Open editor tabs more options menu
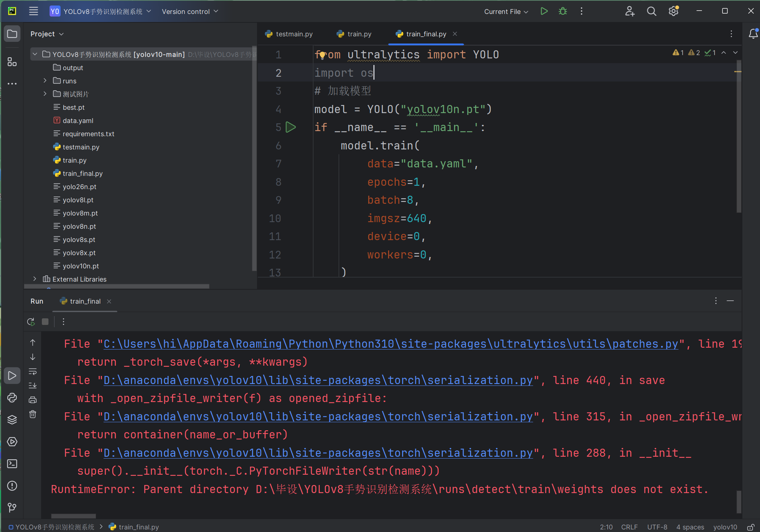 tap(731, 34)
